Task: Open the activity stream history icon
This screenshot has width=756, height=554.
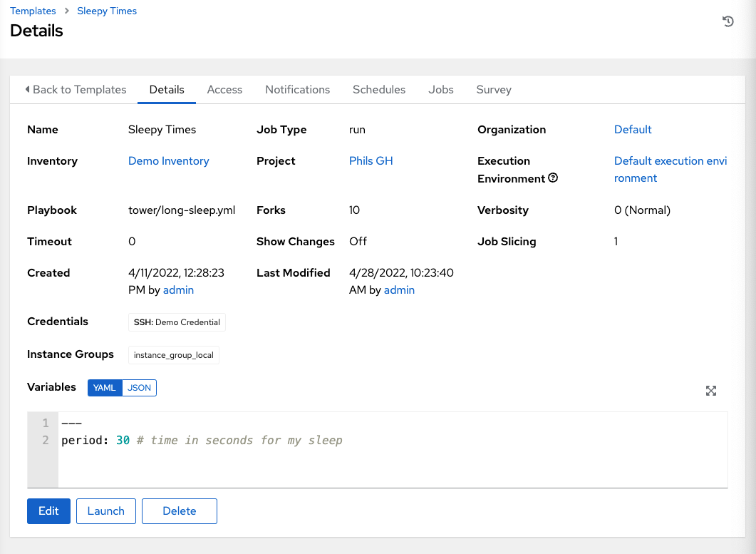Action: (x=728, y=21)
